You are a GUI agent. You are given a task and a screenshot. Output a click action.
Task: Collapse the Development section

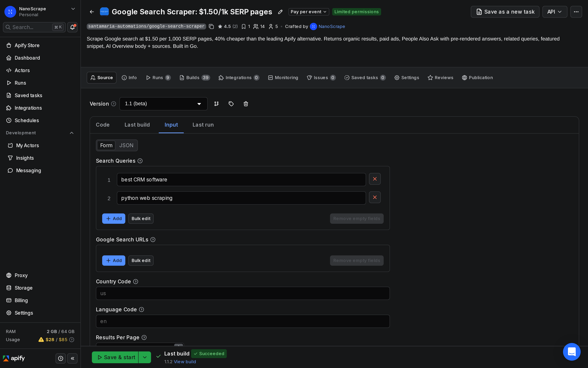coord(72,133)
